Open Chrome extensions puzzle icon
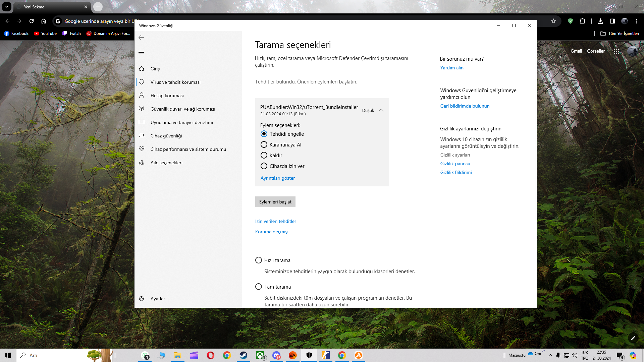Viewport: 644px width, 362px height. click(x=582, y=21)
